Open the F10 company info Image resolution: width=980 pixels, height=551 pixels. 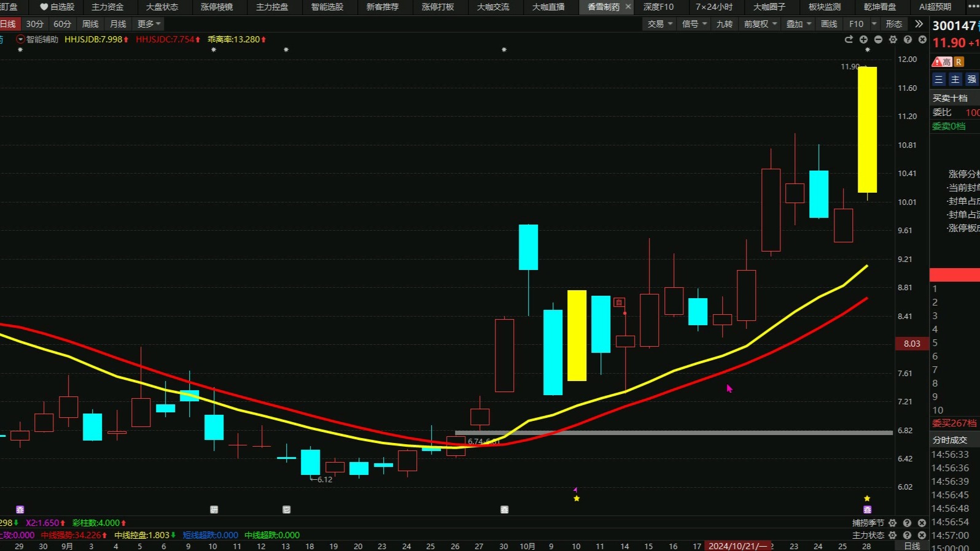click(856, 24)
